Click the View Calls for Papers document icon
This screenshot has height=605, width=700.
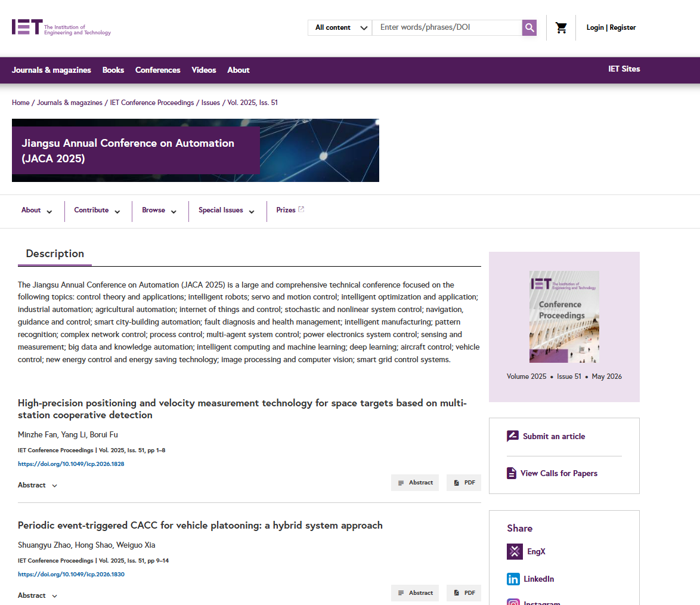tap(512, 473)
